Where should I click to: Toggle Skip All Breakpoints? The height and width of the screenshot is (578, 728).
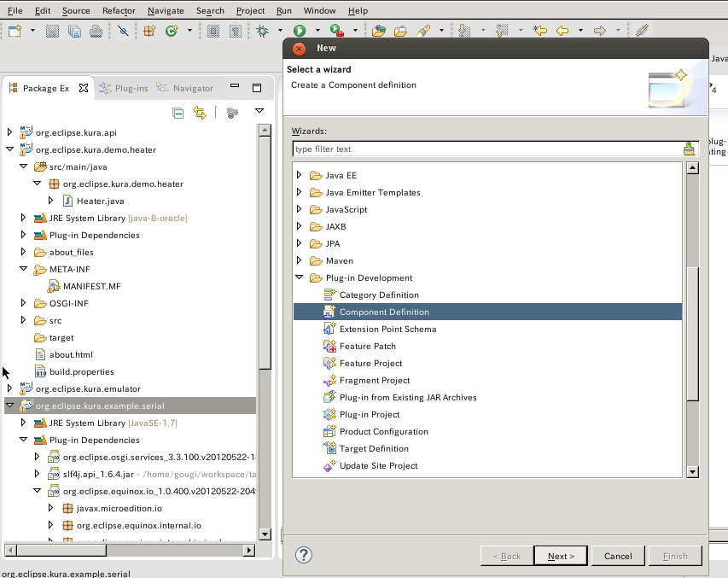123,31
